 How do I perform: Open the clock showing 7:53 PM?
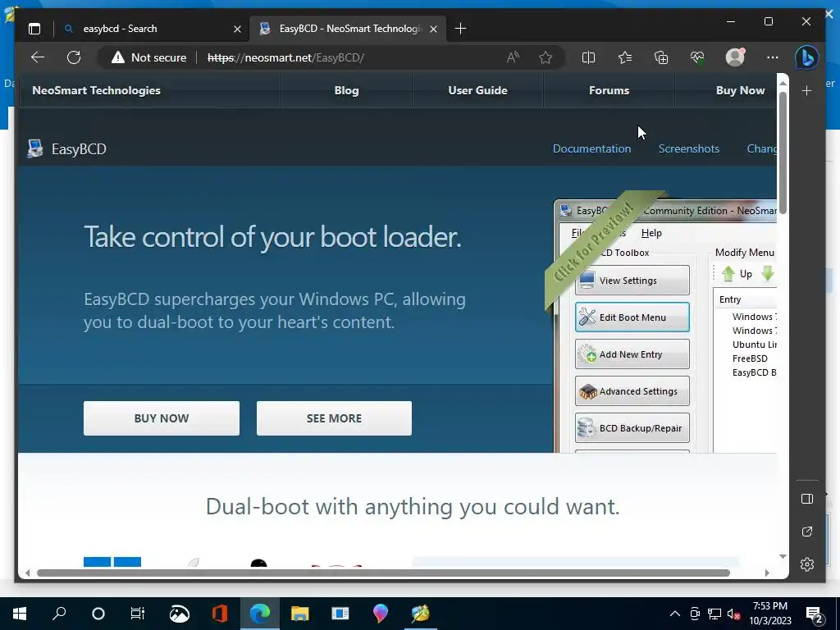(770, 614)
